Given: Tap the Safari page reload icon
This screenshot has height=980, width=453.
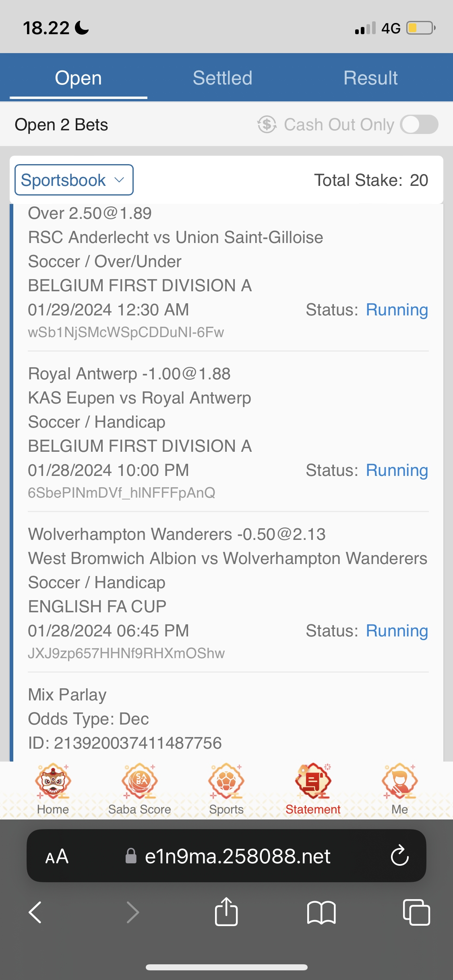Looking at the screenshot, I should pyautogui.click(x=399, y=856).
